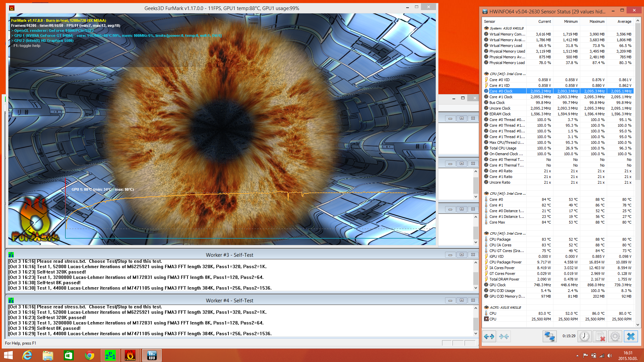Click the Worker #4 log scrollbar thumb
Viewport: 644px width, 362px height.
(476, 324)
